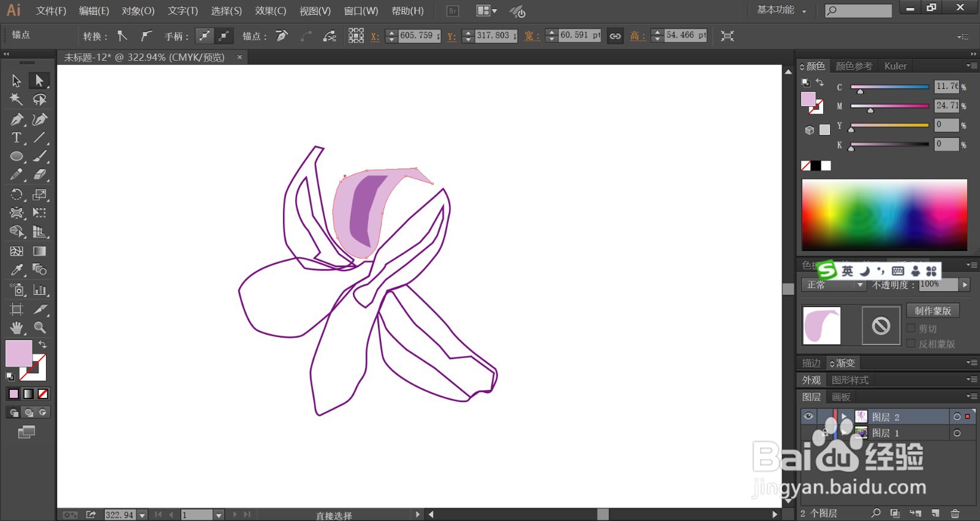The width and height of the screenshot is (980, 521).
Task: Open the 基本功能 workspace switcher
Action: click(x=782, y=10)
